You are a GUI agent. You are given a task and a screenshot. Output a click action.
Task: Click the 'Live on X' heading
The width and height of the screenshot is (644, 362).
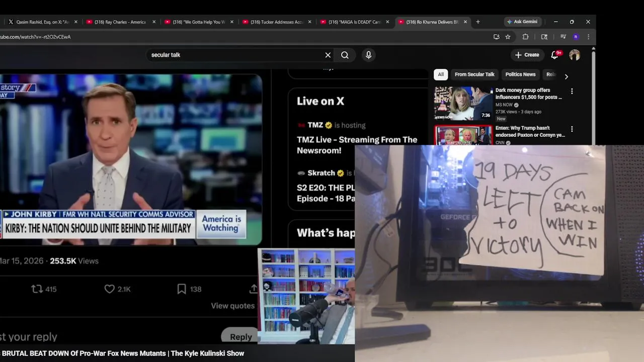pos(320,101)
